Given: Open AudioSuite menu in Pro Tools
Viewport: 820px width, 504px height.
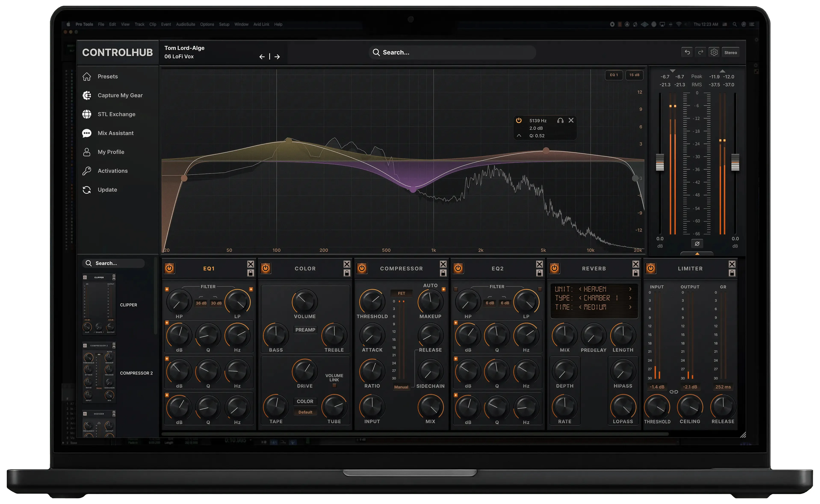Looking at the screenshot, I should coord(186,24).
